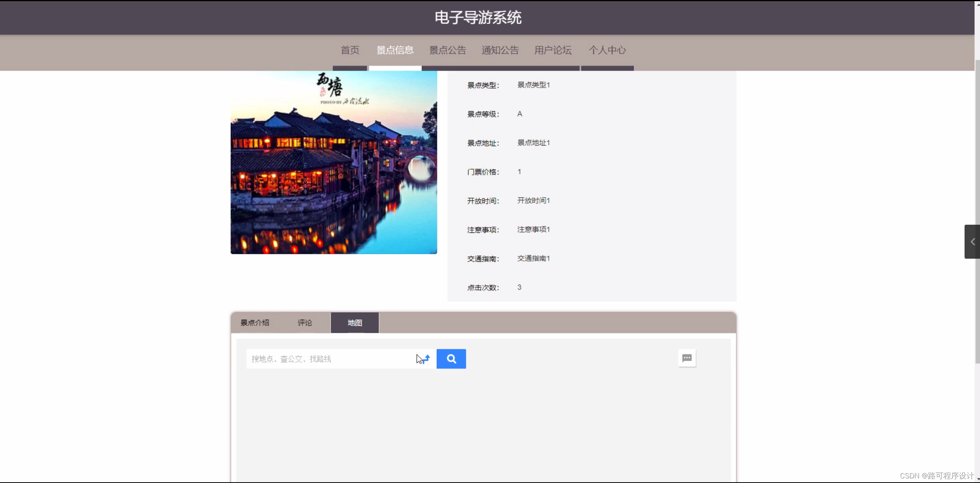Open the 评论 tab
The image size is (980, 483).
[x=305, y=323]
